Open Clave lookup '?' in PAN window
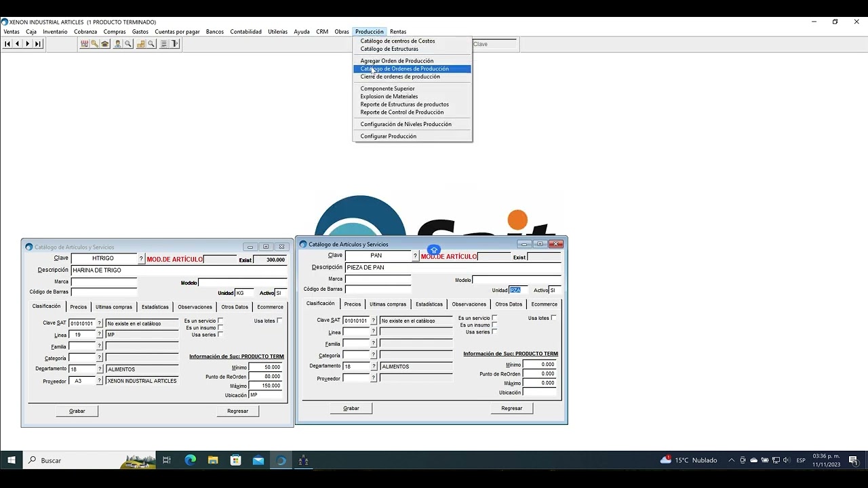Image resolution: width=868 pixels, height=488 pixels. pyautogui.click(x=415, y=256)
